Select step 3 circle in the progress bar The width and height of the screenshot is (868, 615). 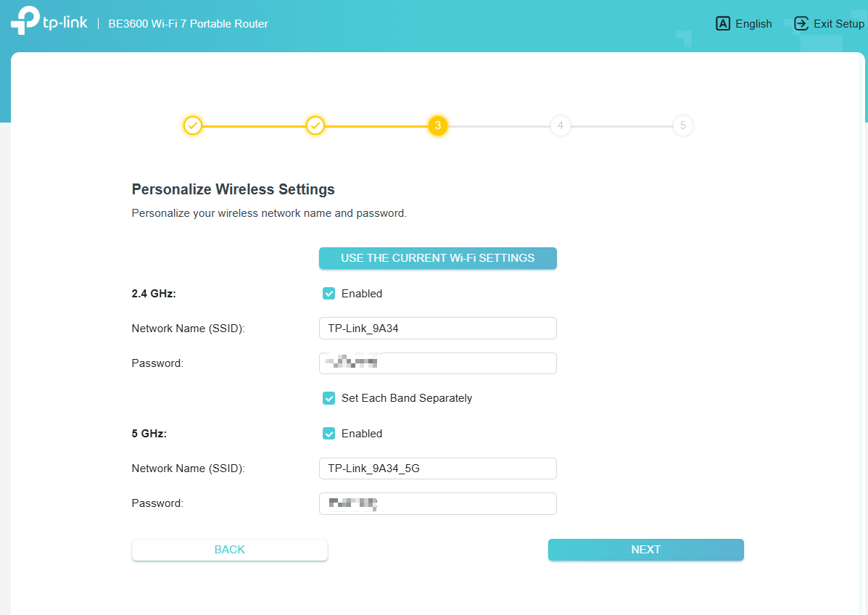pyautogui.click(x=438, y=125)
